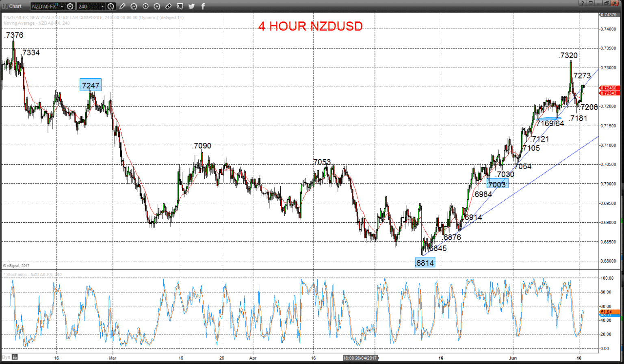Open the symbol settings gear icon
The width and height of the screenshot is (624, 364).
pyautogui.click(x=70, y=6)
